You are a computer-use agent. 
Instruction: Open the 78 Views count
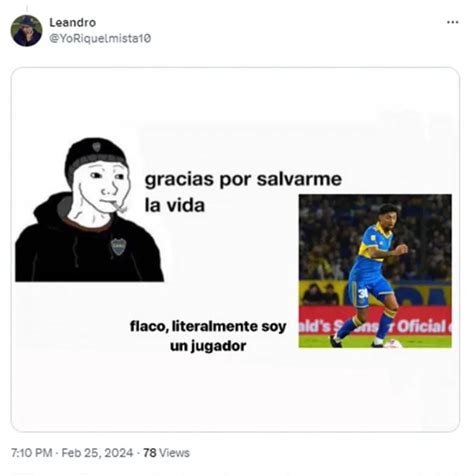pyautogui.click(x=166, y=453)
